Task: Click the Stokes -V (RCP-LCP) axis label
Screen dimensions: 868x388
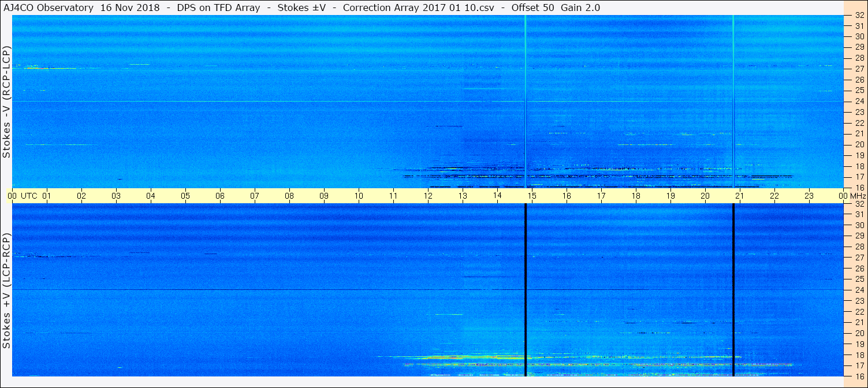Action: (x=6, y=102)
